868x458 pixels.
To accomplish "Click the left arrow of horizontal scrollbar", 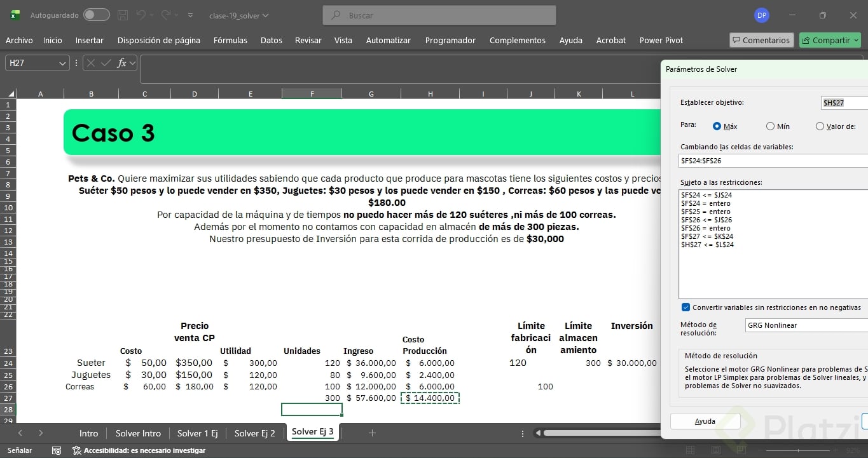I will pos(538,433).
